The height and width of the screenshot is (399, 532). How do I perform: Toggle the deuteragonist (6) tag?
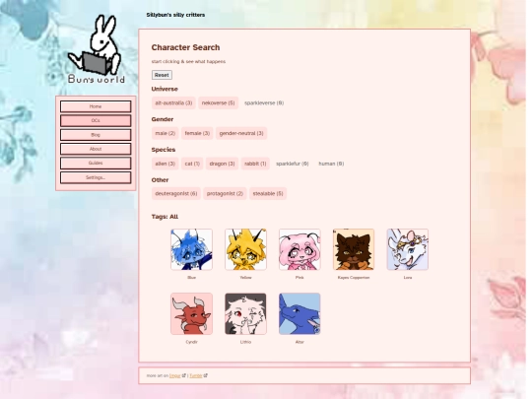click(x=176, y=193)
